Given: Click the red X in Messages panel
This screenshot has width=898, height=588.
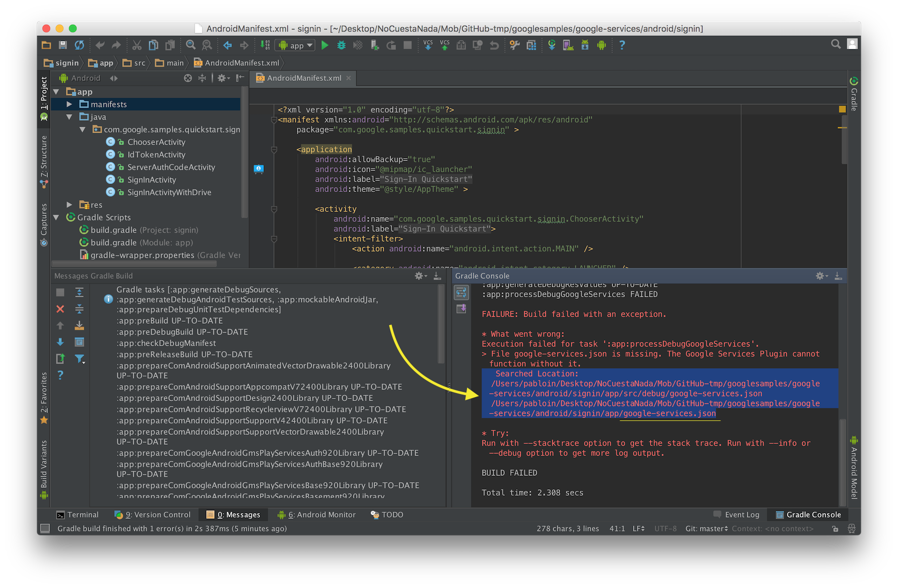Looking at the screenshot, I should [x=60, y=309].
